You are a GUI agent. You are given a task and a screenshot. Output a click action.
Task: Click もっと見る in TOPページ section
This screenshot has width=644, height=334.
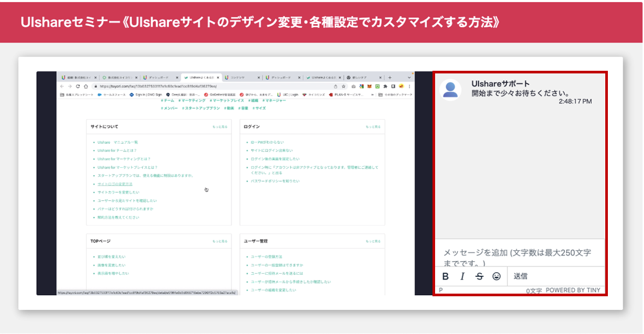220,241
